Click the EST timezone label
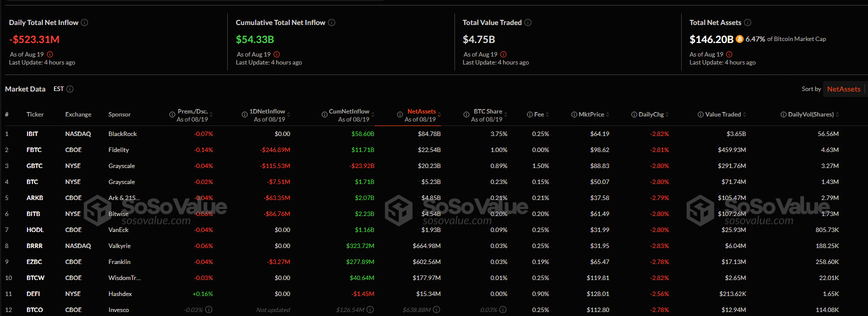 [58, 89]
